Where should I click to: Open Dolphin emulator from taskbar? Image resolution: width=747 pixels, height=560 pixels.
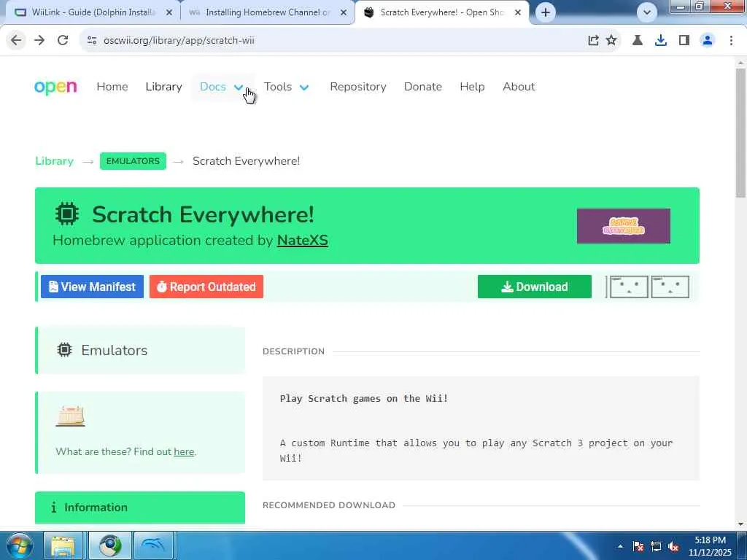(153, 545)
